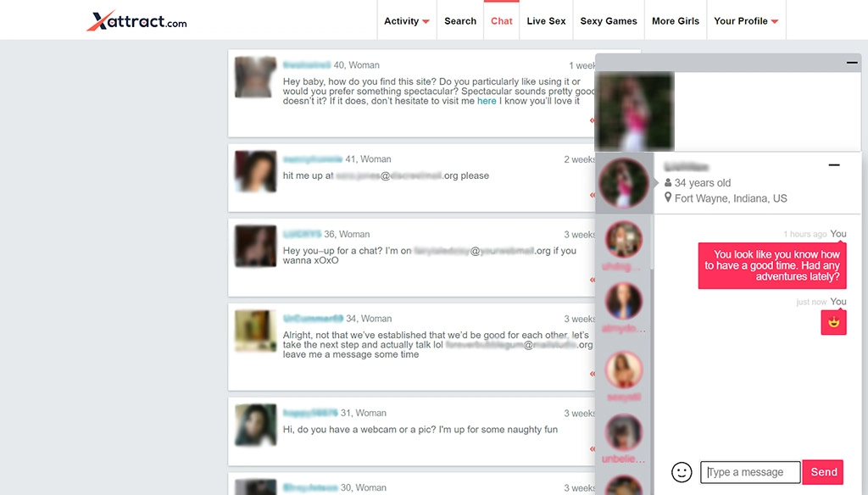Open the More Girls page
868x495 pixels.
point(676,19)
